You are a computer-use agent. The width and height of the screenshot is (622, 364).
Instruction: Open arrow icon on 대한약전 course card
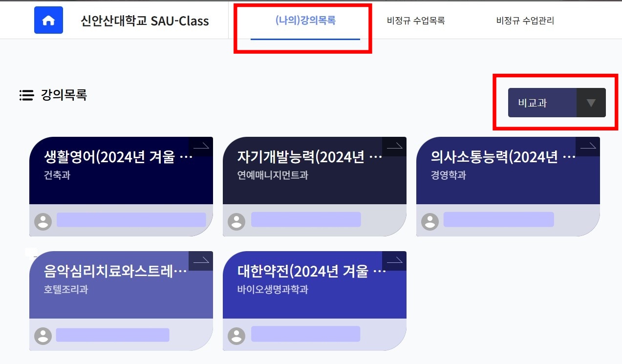[x=394, y=260]
